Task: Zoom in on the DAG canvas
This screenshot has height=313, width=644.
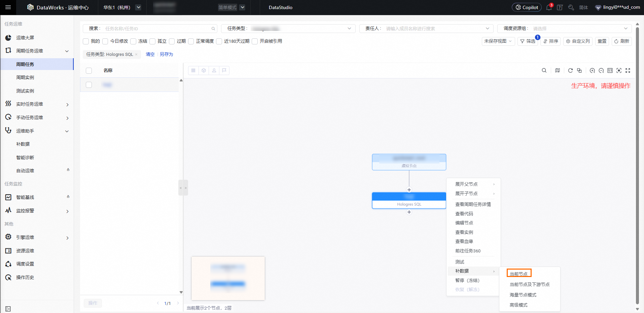Action: (x=592, y=70)
